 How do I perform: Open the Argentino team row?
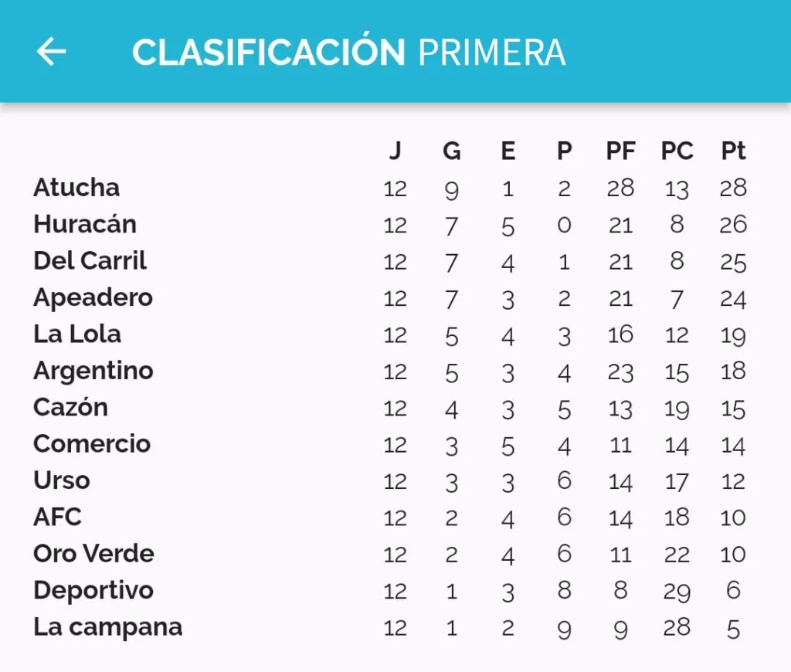pyautogui.click(x=389, y=372)
